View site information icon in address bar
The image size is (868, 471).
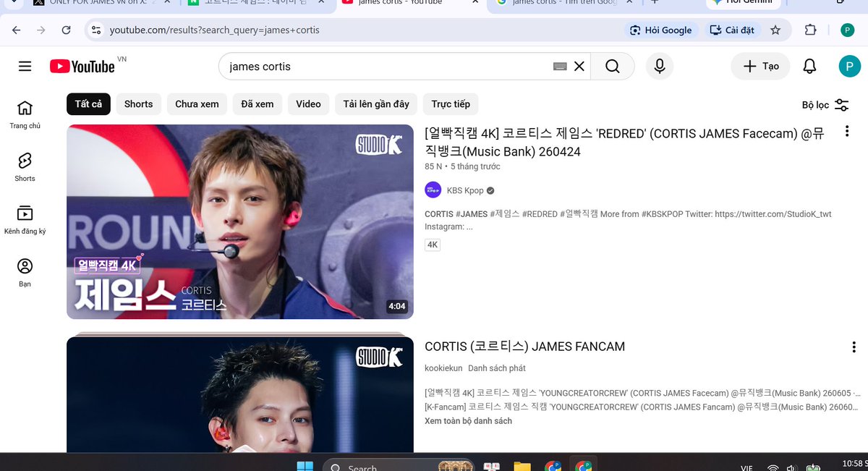tap(95, 30)
